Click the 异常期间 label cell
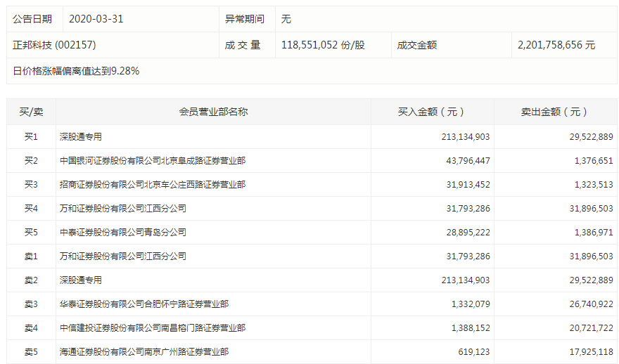The image size is (619, 364). pyautogui.click(x=245, y=19)
